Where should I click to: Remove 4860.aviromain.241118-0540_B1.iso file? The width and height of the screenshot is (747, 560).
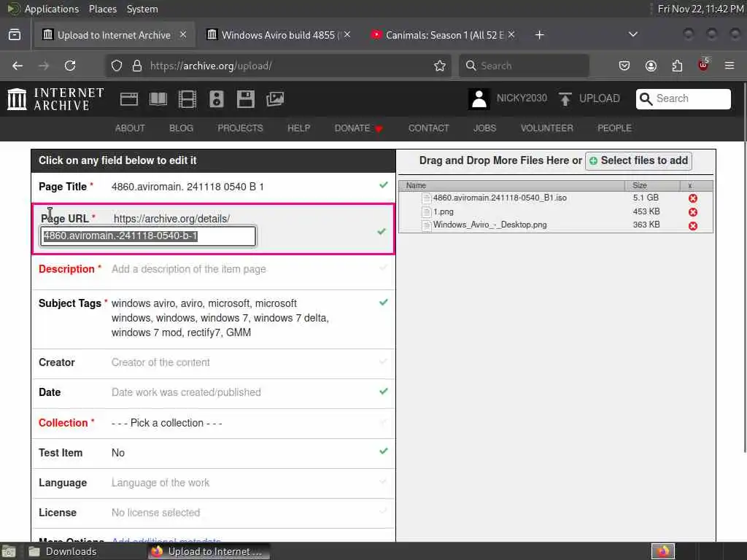pyautogui.click(x=693, y=198)
